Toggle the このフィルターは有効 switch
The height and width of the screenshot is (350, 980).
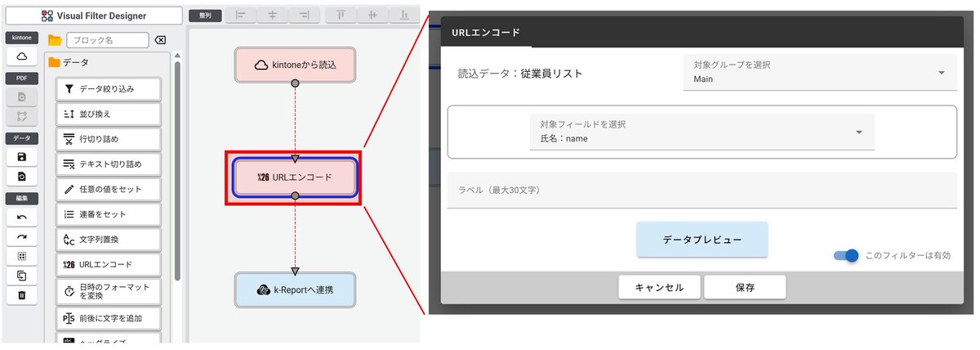[x=846, y=256]
